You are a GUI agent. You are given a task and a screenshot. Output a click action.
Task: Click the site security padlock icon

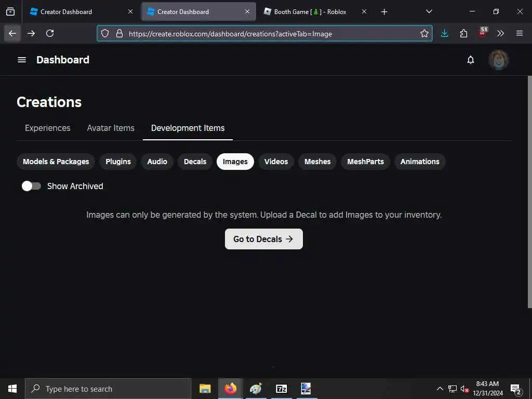(119, 33)
